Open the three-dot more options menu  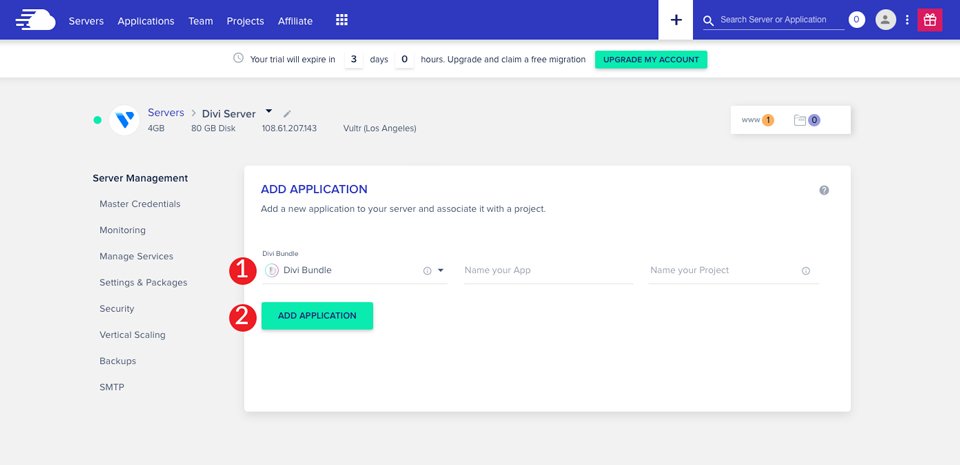point(908,20)
